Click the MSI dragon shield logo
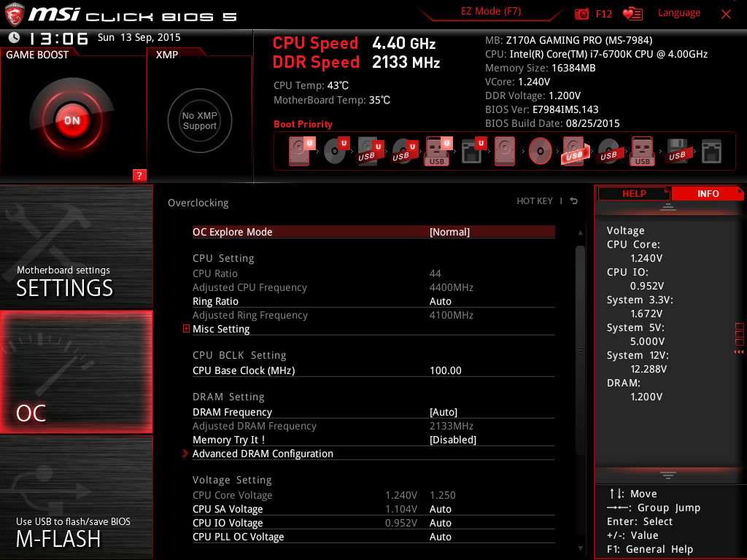This screenshot has height=560, width=747. [15, 15]
